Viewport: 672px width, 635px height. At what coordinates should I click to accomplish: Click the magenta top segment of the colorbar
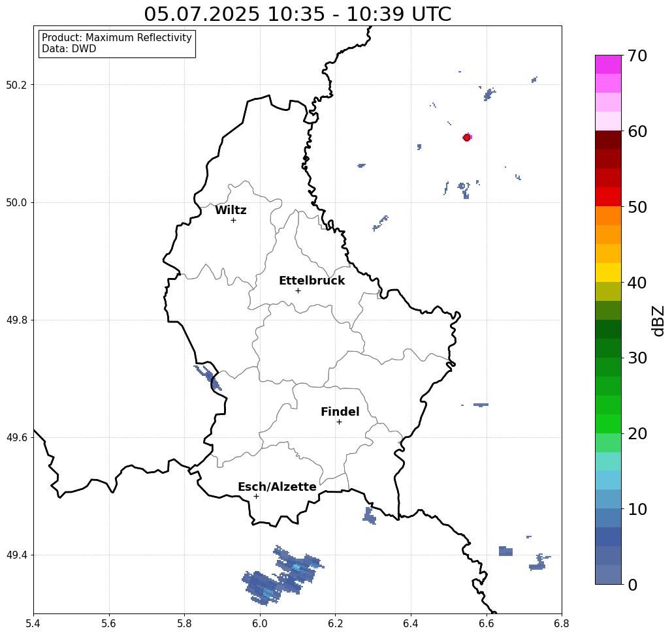click(608, 64)
